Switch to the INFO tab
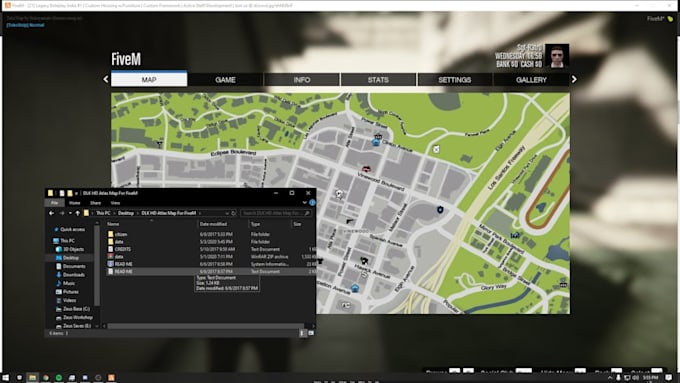The image size is (680, 383). [302, 80]
